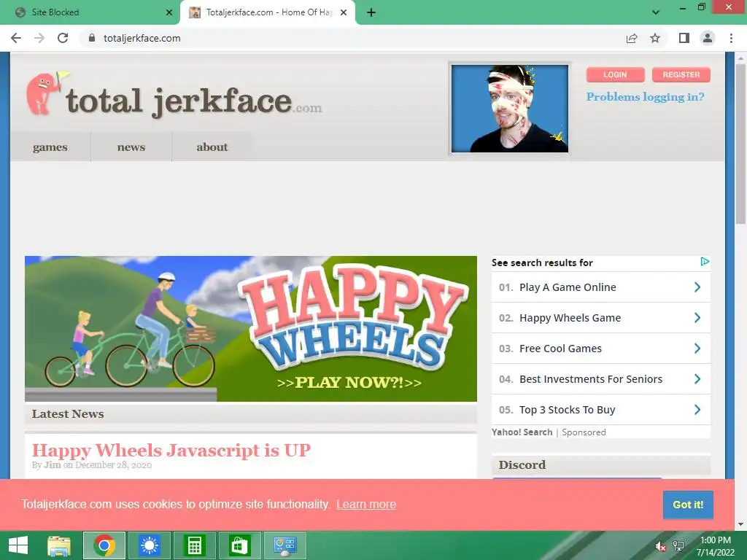The image size is (747, 560).
Task: Select ad result Happy Wheels Game
Action: click(570, 318)
